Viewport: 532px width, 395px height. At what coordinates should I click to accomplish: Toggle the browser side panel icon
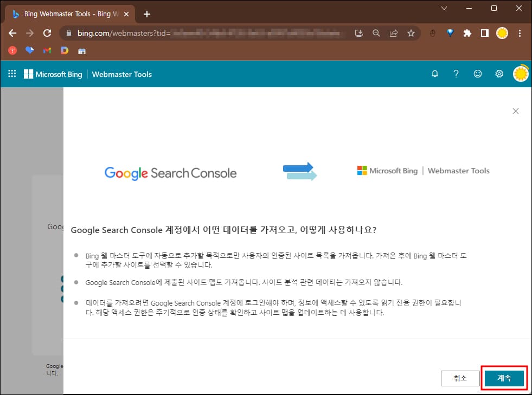[484, 33]
